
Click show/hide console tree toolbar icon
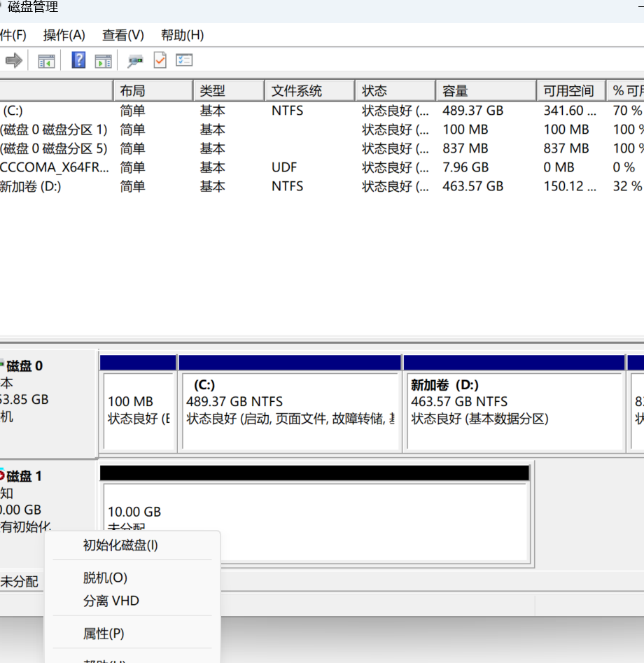(46, 61)
